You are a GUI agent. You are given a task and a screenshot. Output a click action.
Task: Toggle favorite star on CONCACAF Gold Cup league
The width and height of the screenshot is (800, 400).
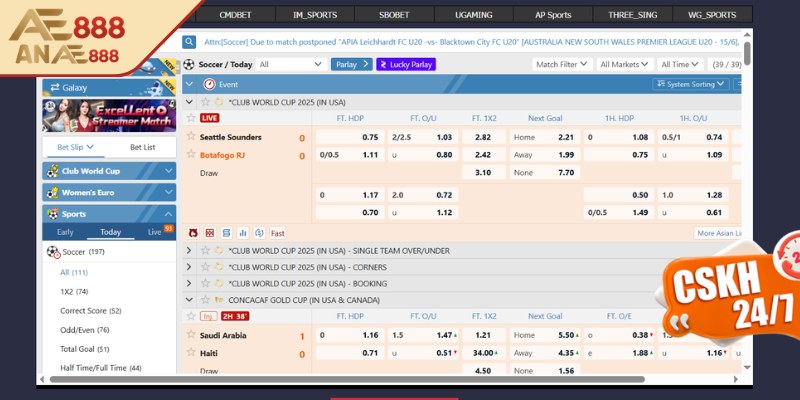tap(205, 299)
